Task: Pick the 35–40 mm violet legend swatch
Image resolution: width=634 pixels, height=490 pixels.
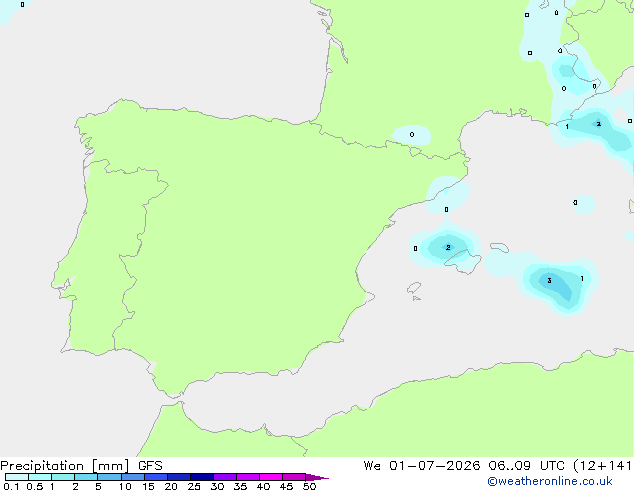Action: coord(248,477)
